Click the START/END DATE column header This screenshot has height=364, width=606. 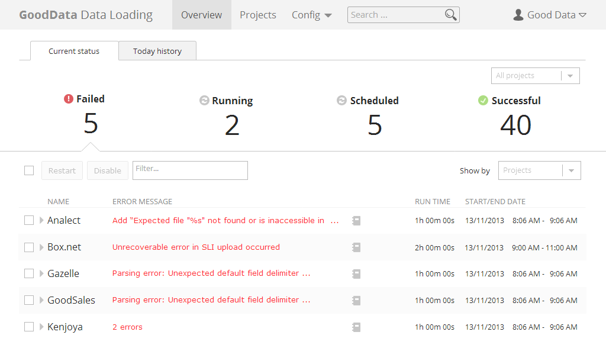tap(495, 202)
